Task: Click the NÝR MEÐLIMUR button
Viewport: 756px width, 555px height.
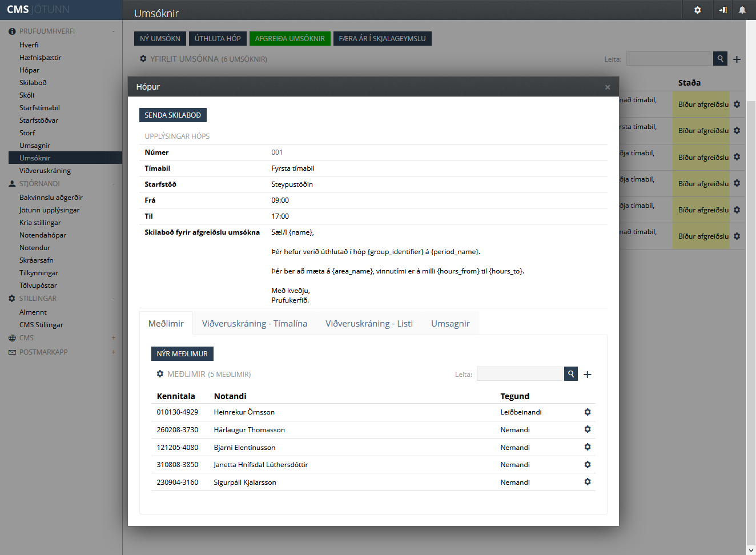Action: [182, 354]
